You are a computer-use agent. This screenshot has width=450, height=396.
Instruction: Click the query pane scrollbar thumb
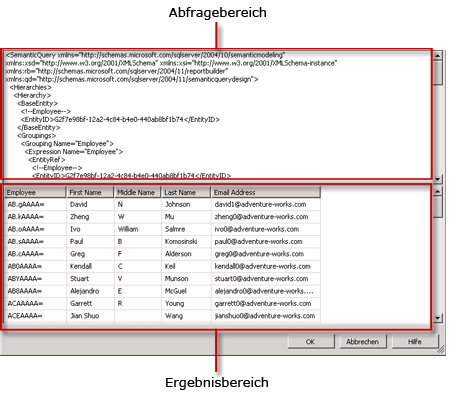pyautogui.click(x=438, y=72)
